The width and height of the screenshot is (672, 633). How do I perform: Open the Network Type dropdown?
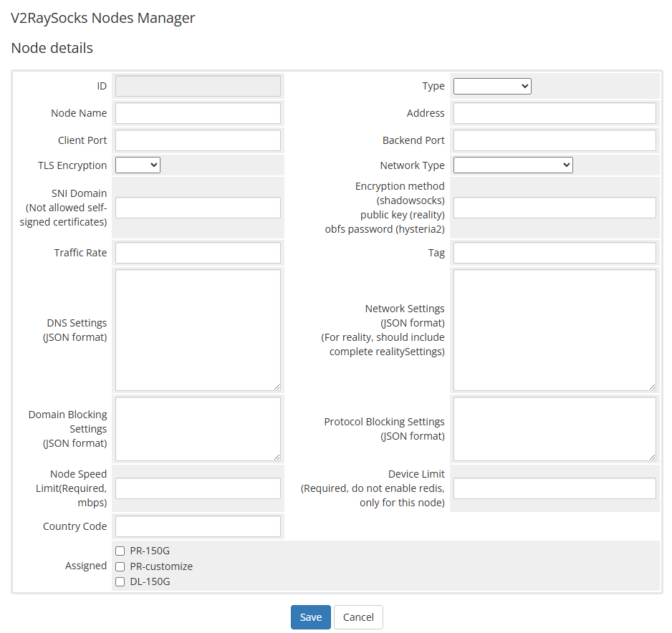click(x=513, y=165)
